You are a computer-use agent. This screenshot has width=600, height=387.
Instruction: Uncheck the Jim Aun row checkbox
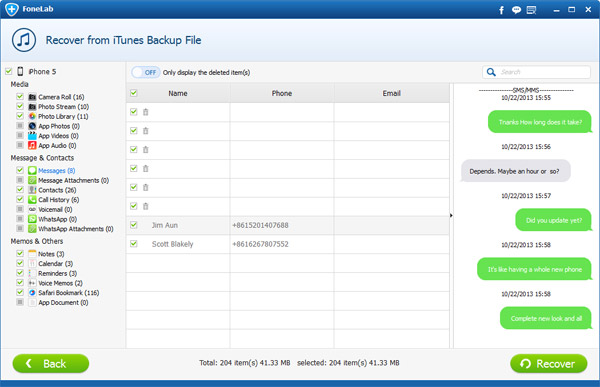pos(134,225)
